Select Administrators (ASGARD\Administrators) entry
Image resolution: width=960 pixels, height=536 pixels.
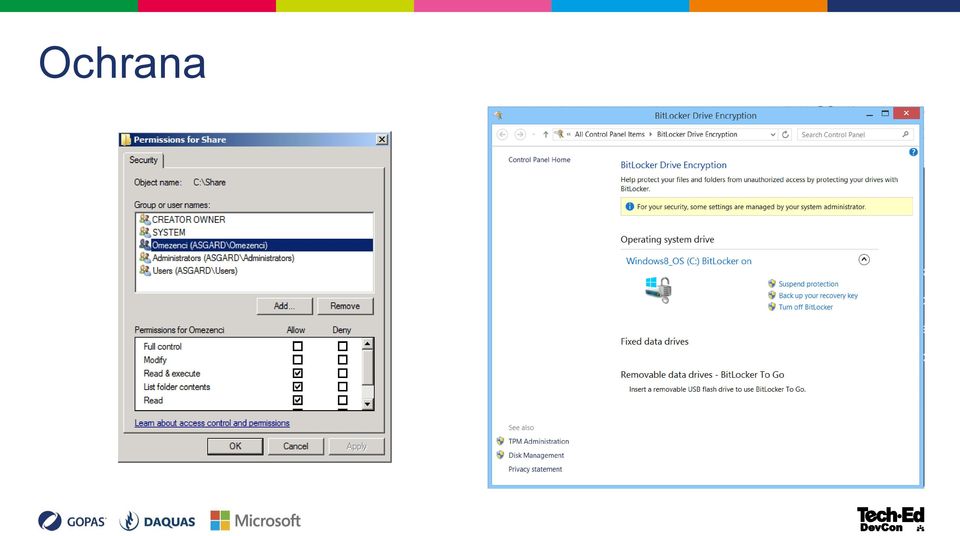(255, 258)
